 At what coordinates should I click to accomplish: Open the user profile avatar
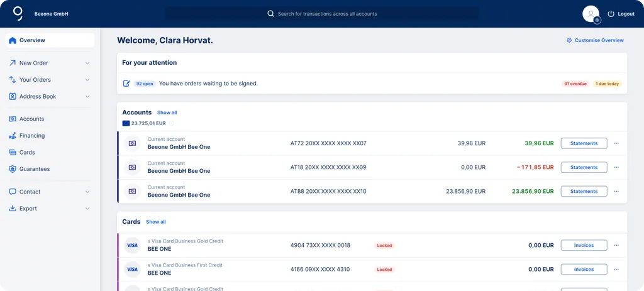point(591,14)
